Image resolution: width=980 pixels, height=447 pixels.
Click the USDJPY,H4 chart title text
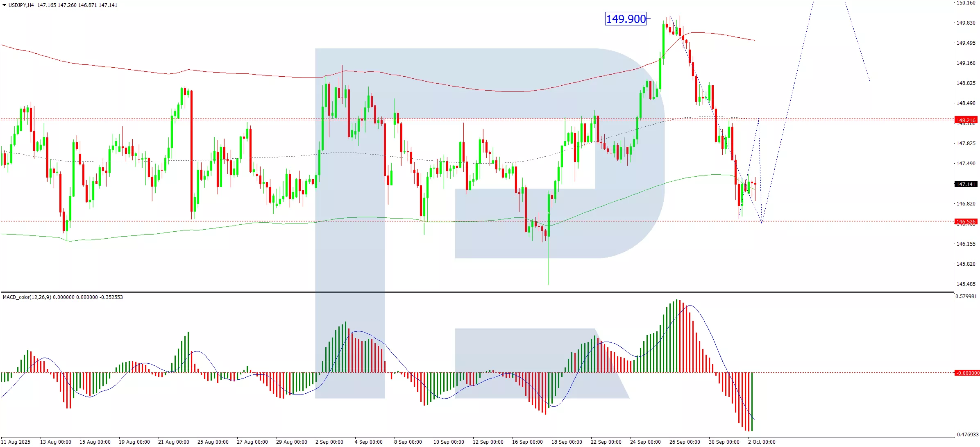click(21, 5)
